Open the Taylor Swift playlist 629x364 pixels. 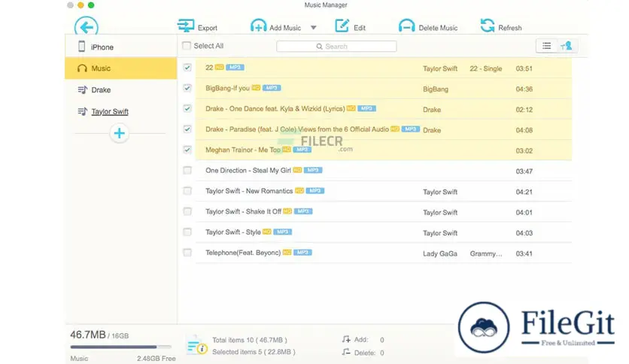point(120,111)
